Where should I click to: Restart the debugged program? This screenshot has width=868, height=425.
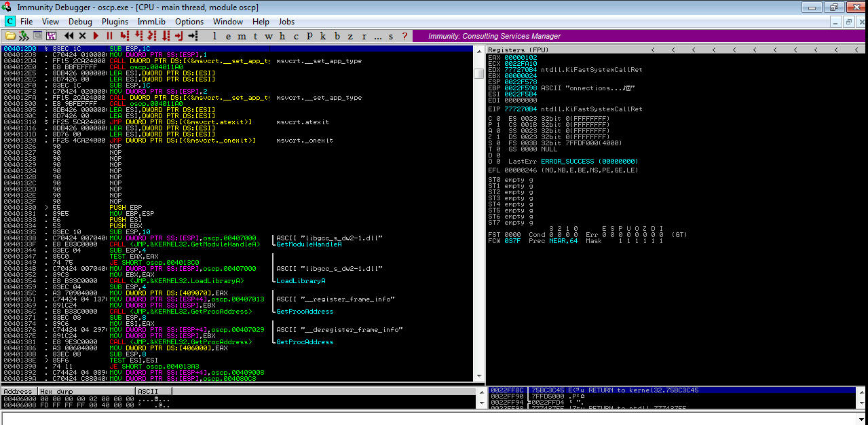[70, 35]
